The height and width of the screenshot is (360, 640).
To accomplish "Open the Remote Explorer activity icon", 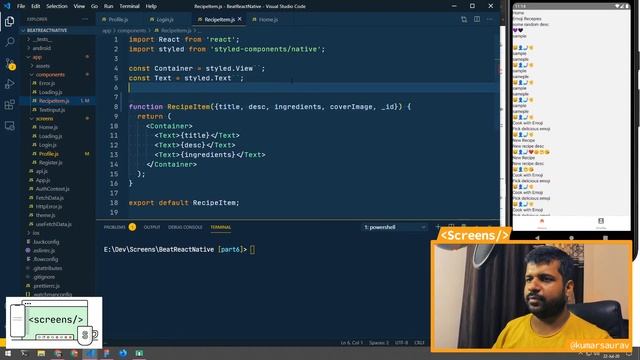I will (x=9, y=126).
